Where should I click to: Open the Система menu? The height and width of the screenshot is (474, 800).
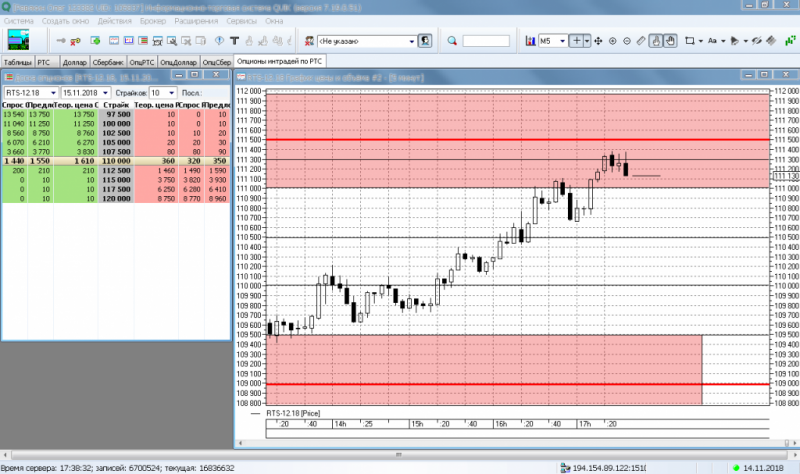click(19, 21)
